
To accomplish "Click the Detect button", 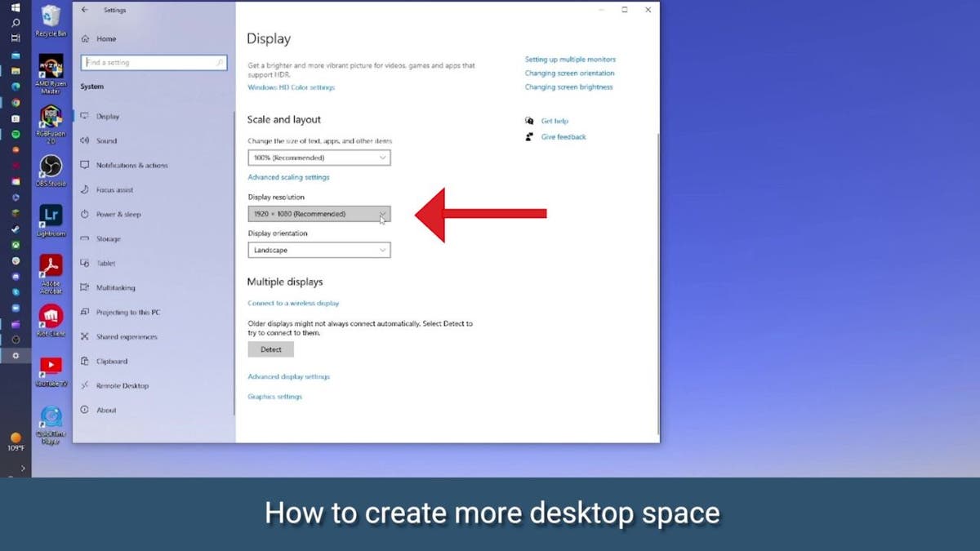I will tap(271, 349).
